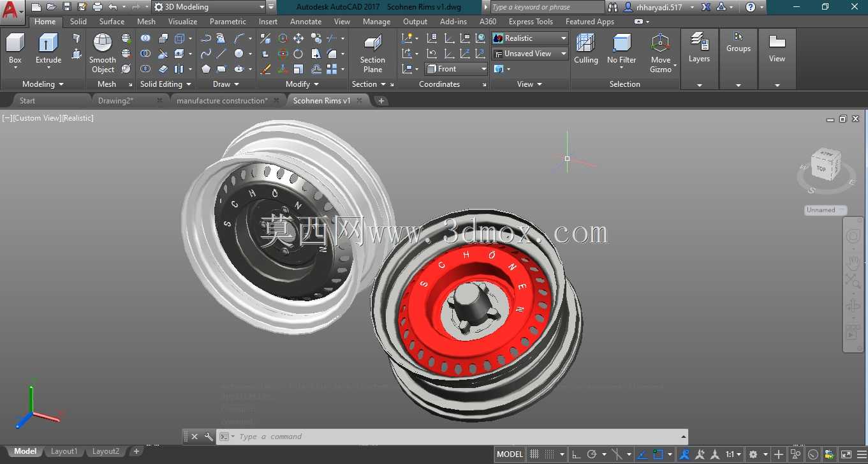Viewport: 868px width, 464px height.
Task: Click the red Schonen rim 3D model
Action: pos(477,314)
